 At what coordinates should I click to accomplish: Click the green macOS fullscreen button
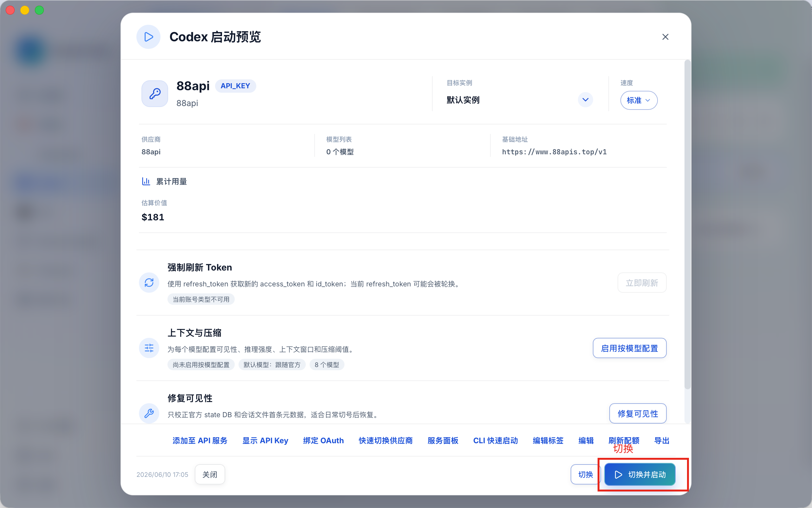pyautogui.click(x=40, y=10)
